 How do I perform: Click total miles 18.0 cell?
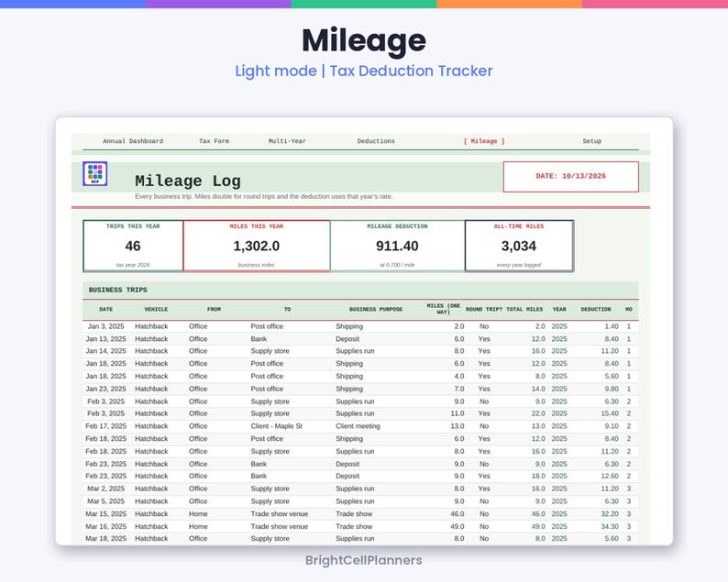538,477
